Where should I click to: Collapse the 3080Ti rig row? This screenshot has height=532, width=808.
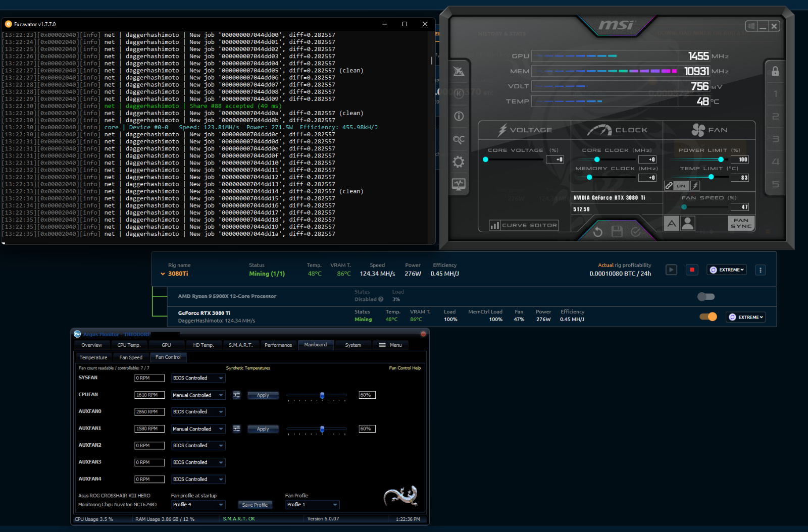pyautogui.click(x=163, y=274)
